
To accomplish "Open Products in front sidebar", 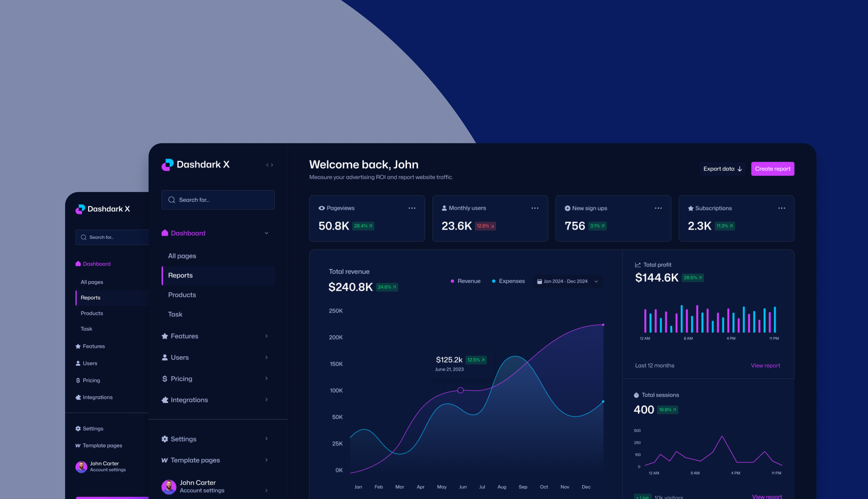I will tap(182, 295).
